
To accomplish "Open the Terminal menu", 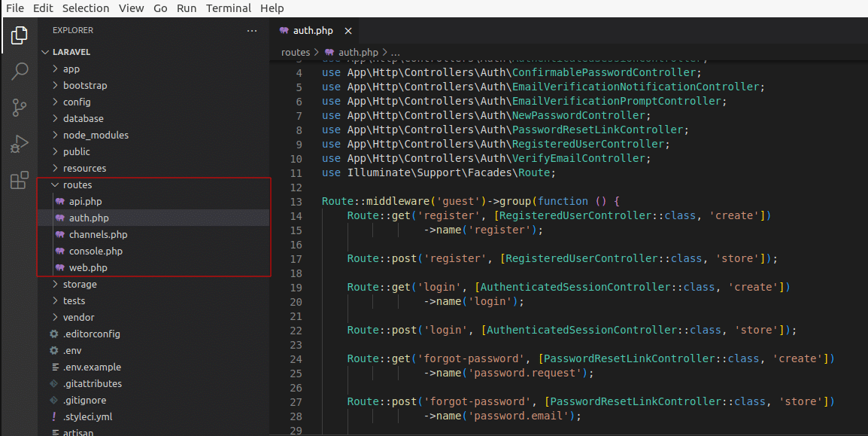I will 229,8.
